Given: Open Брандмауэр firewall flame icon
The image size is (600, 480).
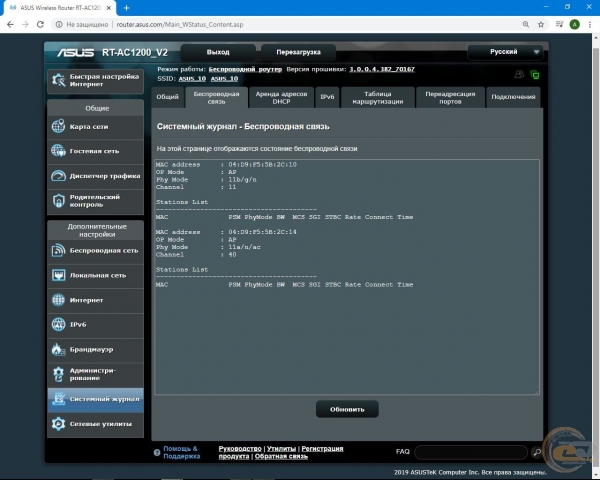Looking at the screenshot, I should [x=58, y=349].
